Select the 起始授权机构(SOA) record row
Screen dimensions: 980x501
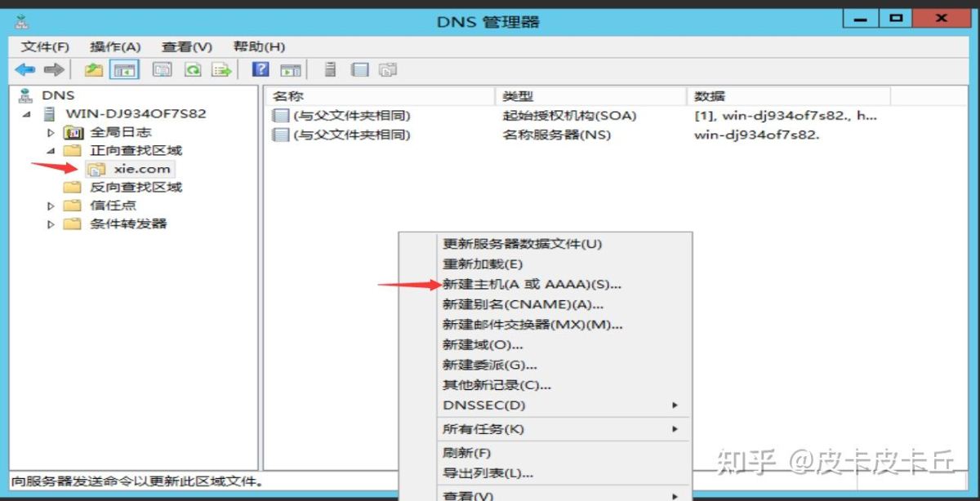tap(568, 116)
